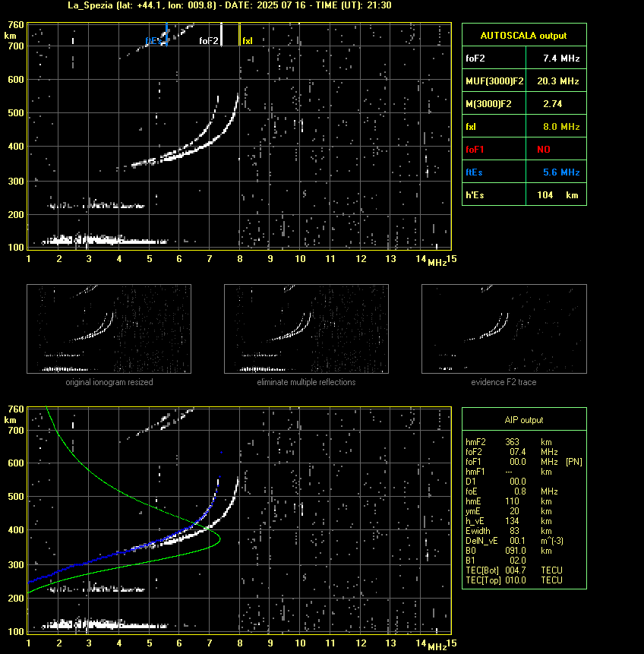This screenshot has width=644, height=654.
Task: Select the MUF(3000)F2 value '20.3 MHz'
Action: coord(557,81)
